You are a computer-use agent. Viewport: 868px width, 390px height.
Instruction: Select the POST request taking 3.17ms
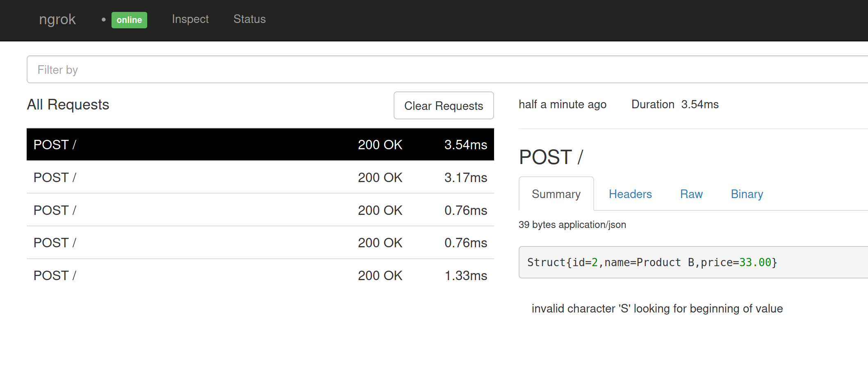260,178
